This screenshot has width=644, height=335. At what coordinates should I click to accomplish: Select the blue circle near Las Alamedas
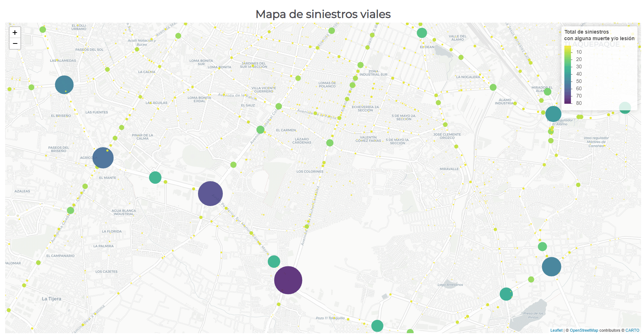[x=64, y=85]
